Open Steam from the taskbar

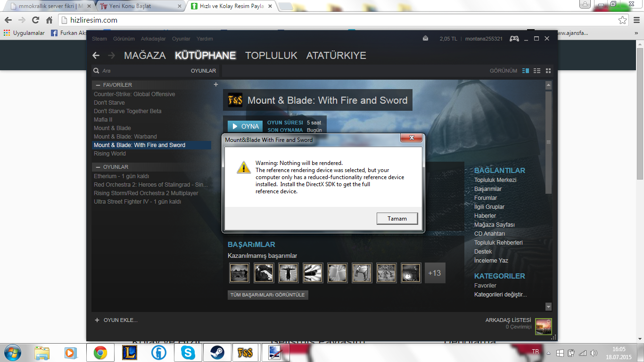(217, 353)
